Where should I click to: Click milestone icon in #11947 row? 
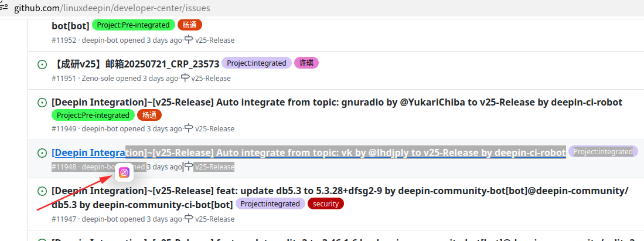tap(189, 219)
